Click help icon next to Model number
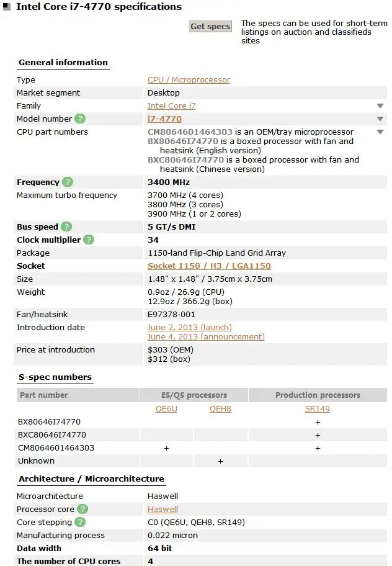 (80, 119)
